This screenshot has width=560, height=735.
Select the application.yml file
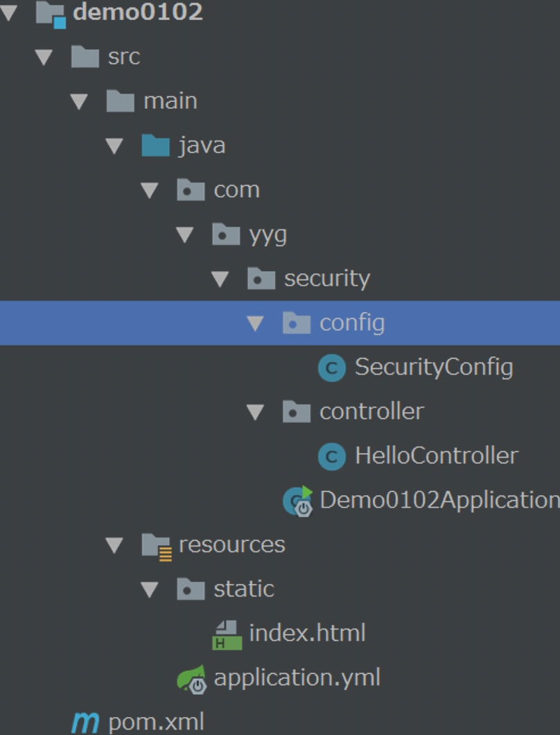pos(298,677)
